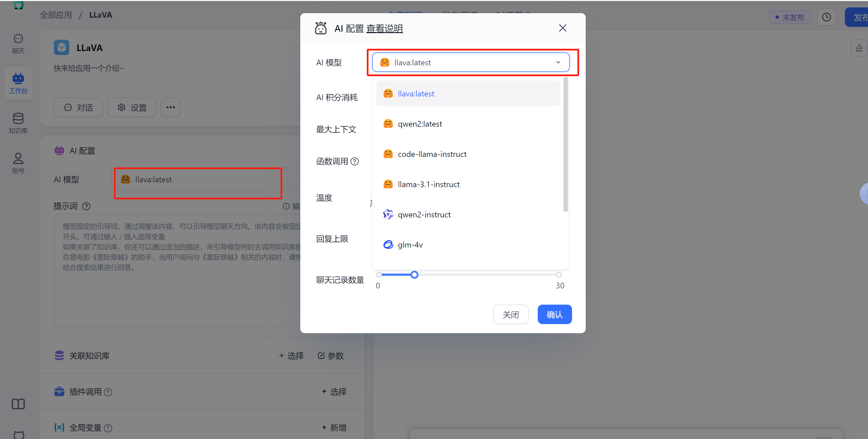Open the history clock icon
868x439 pixels.
(x=826, y=17)
